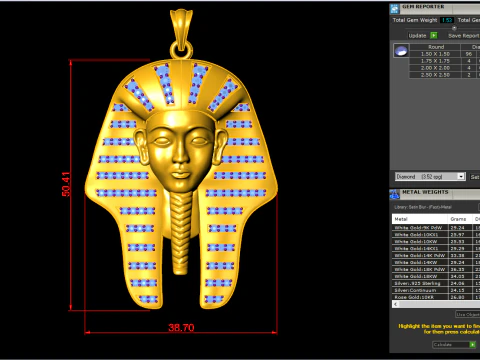Click the Use Object button

468,314
